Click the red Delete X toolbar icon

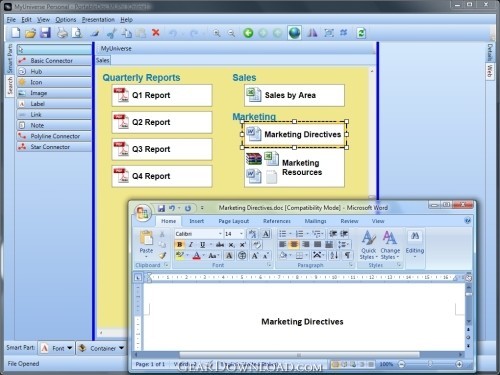[x=156, y=33]
